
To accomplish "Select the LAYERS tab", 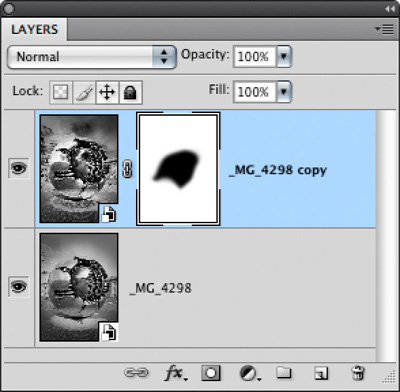I will click(x=34, y=29).
